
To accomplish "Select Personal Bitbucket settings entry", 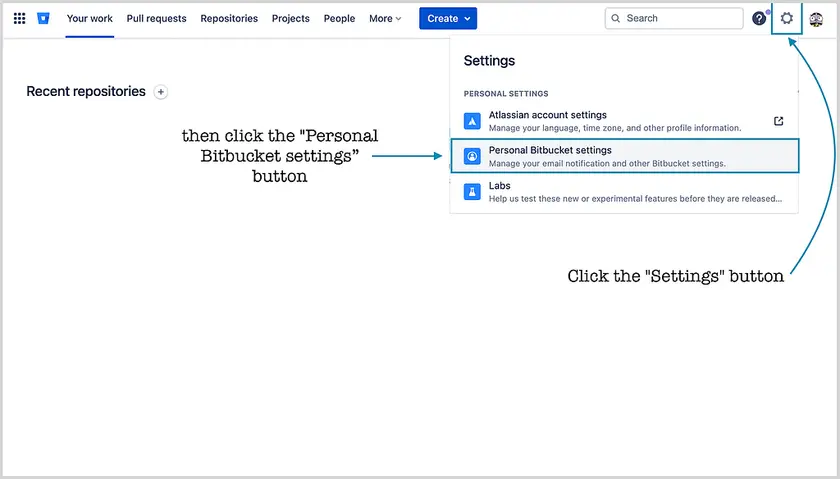I will tap(625, 156).
